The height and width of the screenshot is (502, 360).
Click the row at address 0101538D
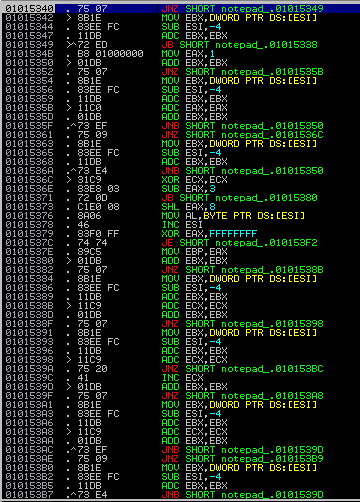point(180,314)
